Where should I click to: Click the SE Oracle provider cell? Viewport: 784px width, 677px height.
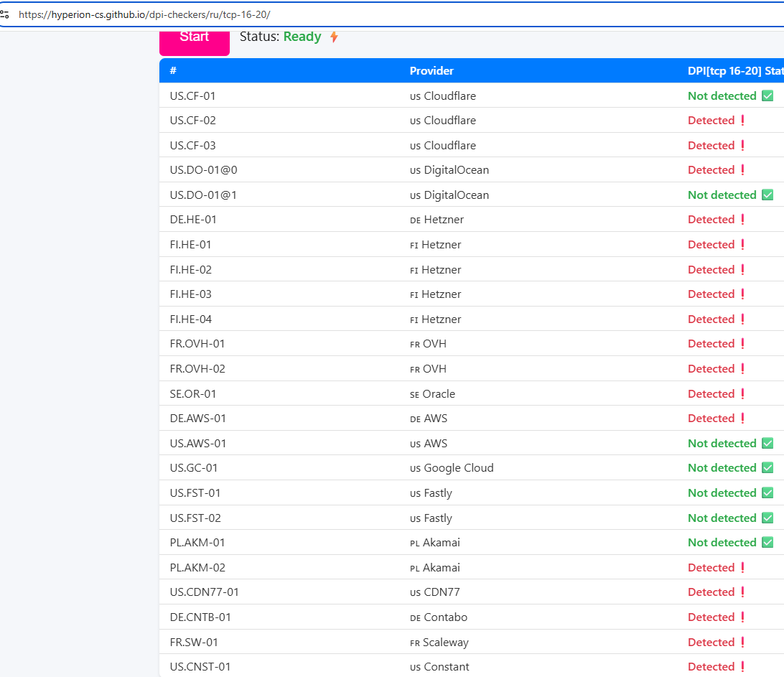[x=432, y=394]
